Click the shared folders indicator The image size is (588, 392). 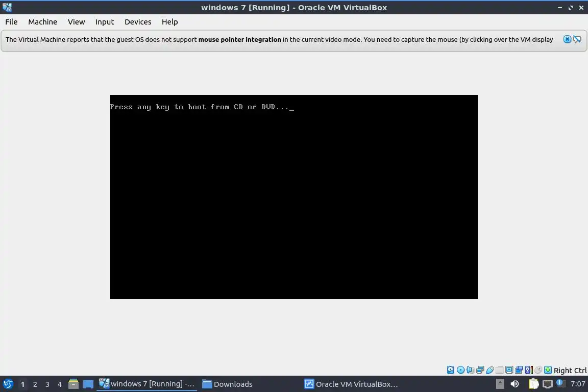click(x=500, y=370)
